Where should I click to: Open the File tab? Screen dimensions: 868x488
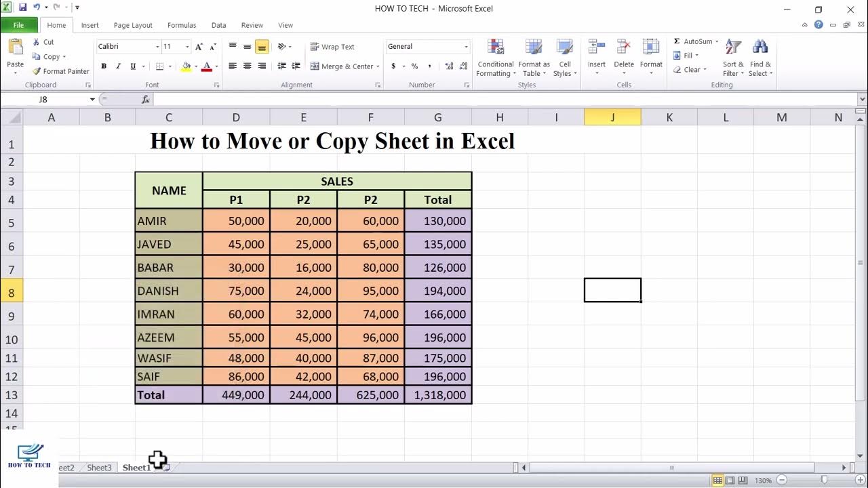19,25
